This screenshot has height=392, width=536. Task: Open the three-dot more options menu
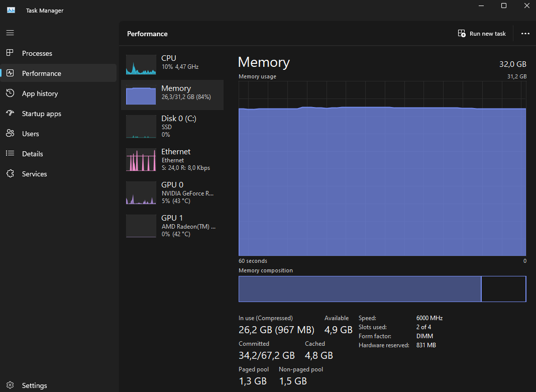coord(525,34)
